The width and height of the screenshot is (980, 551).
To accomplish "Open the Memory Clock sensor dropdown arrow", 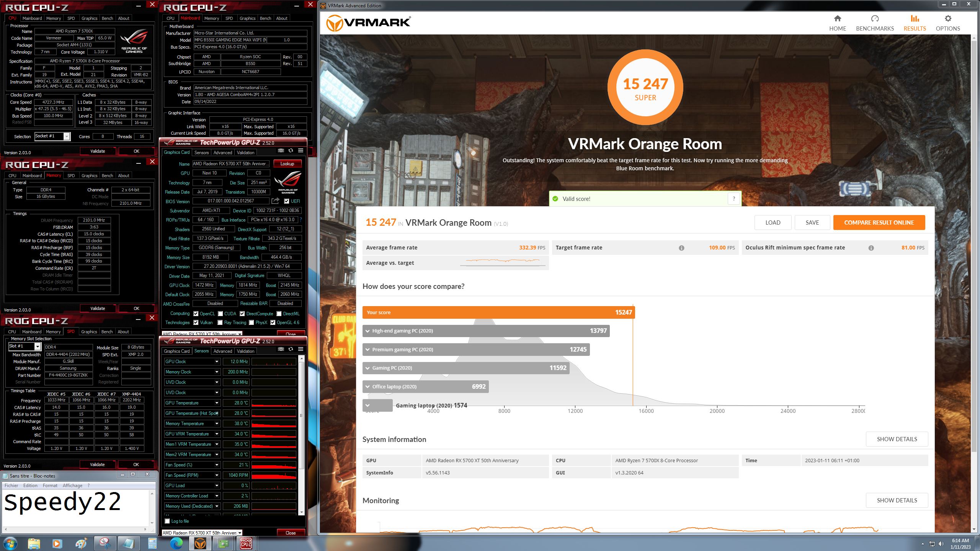I will click(x=217, y=372).
